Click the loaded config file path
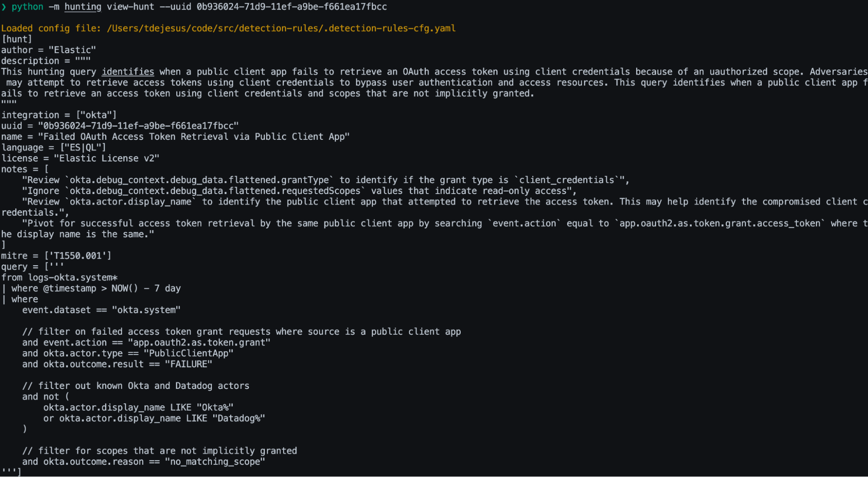The height and width of the screenshot is (477, 868). [281, 28]
